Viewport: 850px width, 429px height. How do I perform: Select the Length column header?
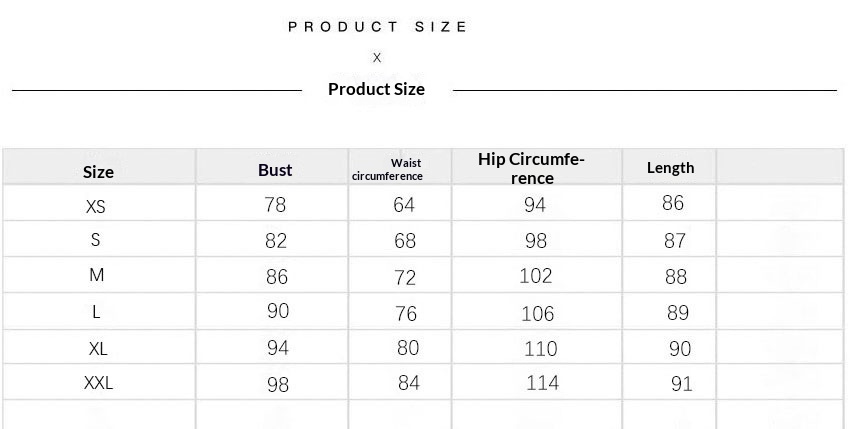point(670,168)
